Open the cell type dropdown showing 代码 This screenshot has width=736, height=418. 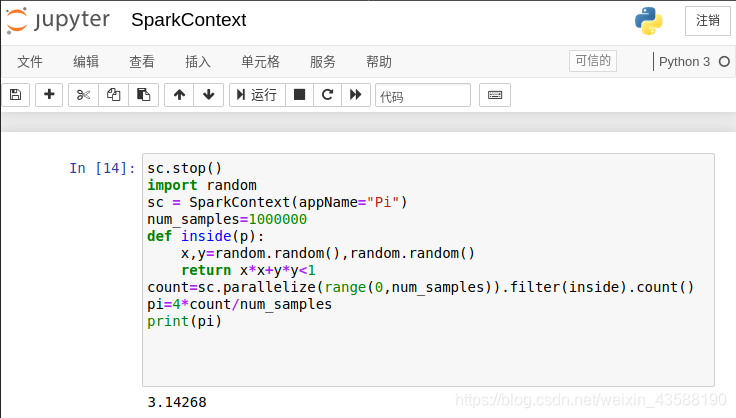423,95
